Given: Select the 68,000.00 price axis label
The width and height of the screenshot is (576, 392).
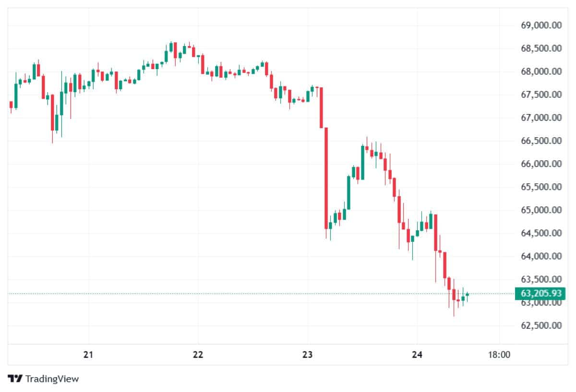Looking at the screenshot, I should coord(541,71).
